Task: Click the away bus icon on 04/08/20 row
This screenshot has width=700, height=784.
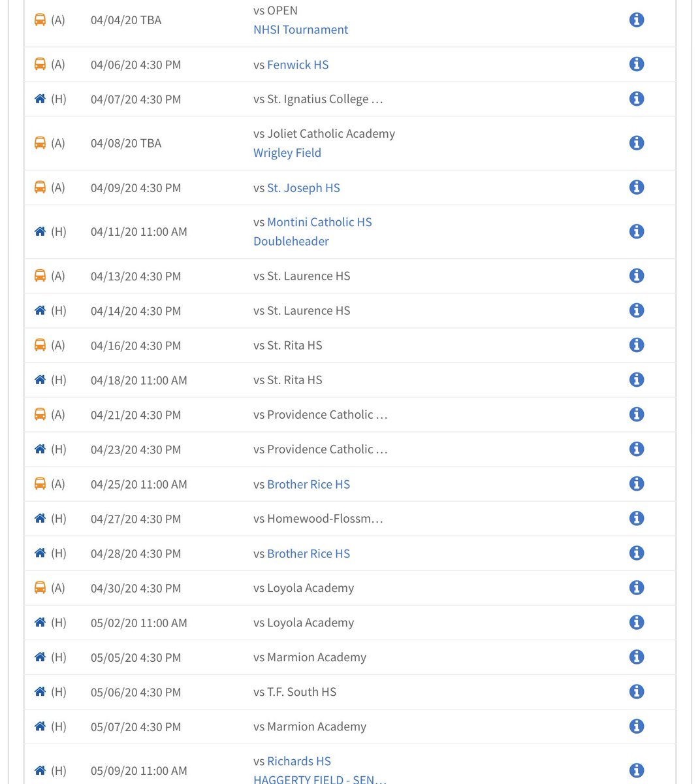Action: click(40, 143)
